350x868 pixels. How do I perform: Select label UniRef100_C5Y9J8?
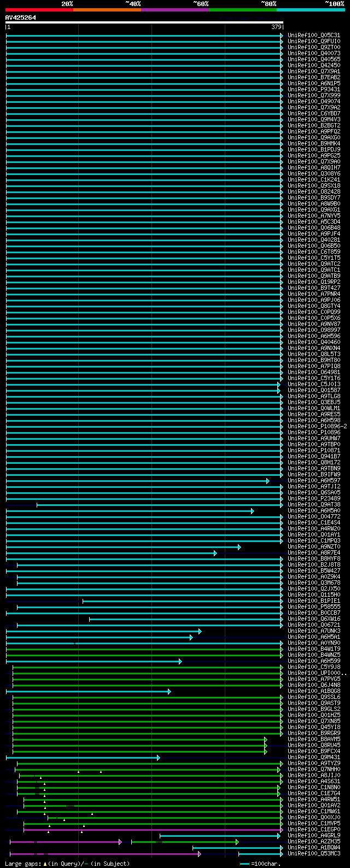click(x=314, y=667)
